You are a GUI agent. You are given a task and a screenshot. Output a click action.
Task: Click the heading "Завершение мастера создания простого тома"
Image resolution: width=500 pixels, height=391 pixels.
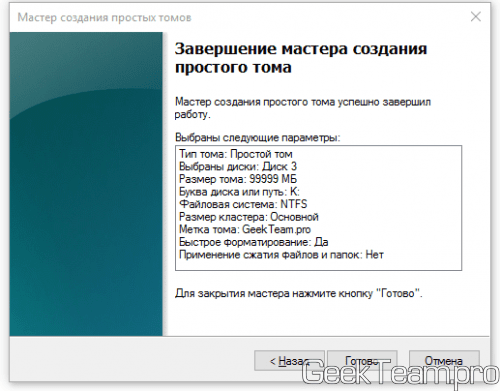(301, 58)
